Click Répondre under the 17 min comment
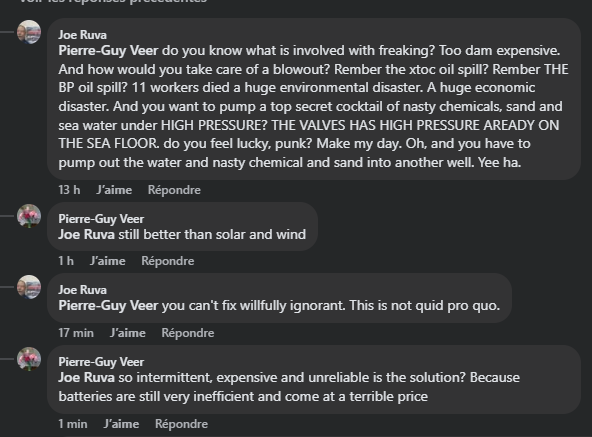 point(188,333)
